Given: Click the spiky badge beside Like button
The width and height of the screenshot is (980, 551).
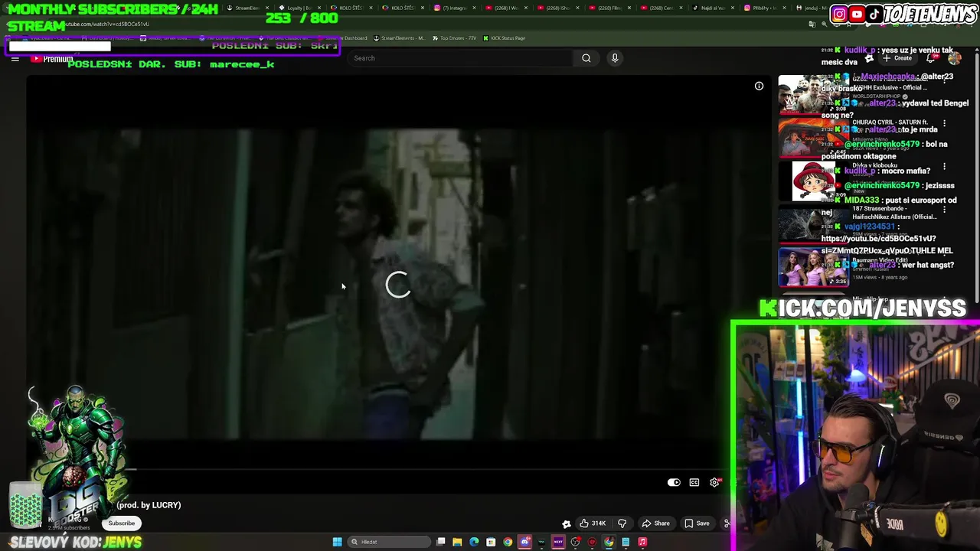Looking at the screenshot, I should click(567, 523).
